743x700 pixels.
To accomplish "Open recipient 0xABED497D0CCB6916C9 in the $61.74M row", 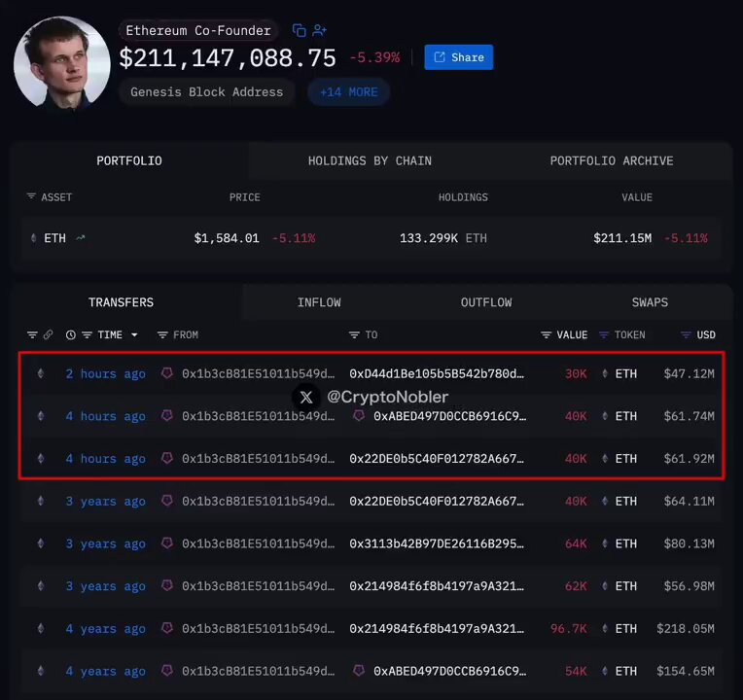I will [449, 416].
